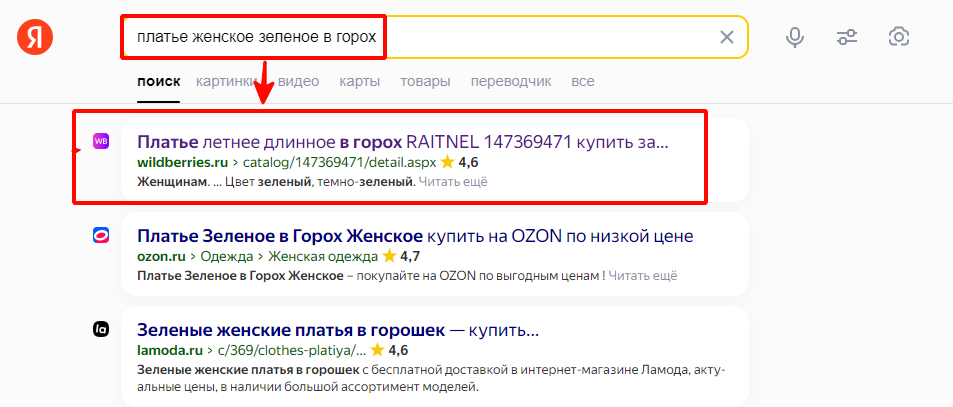Follow catalog/147369471/detail.aspx breadcrumb
The image size is (953, 407).
point(340,163)
